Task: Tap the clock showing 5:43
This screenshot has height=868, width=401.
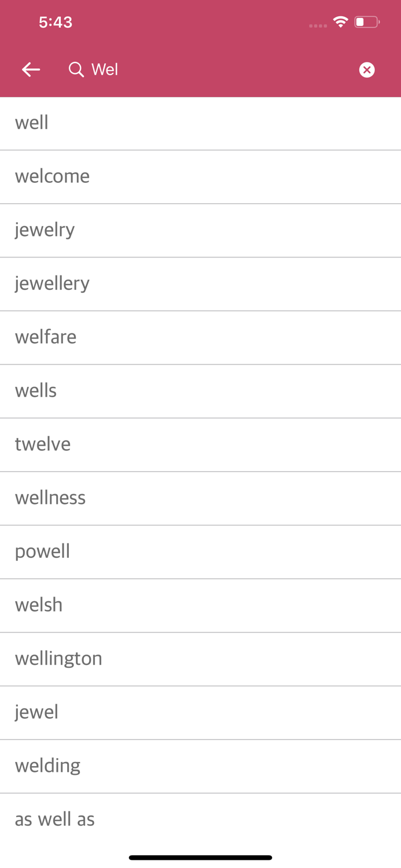Action: [x=56, y=22]
